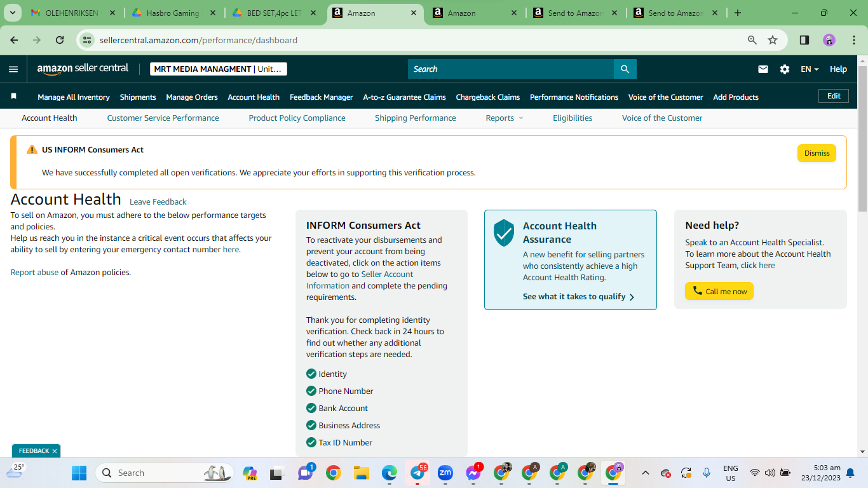The image size is (868, 488).
Task: Open the EN language dropdown
Action: pyautogui.click(x=810, y=69)
